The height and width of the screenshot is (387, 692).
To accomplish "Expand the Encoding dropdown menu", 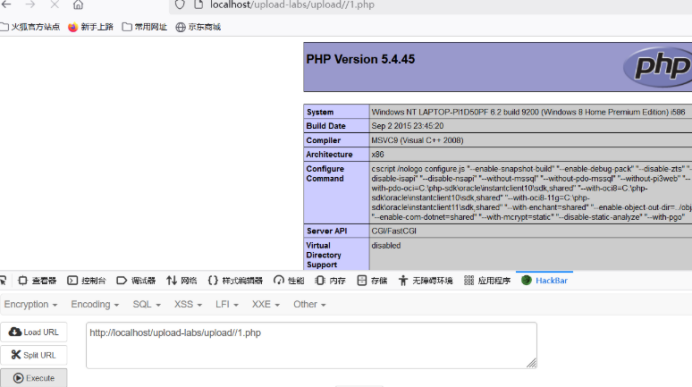I will coord(94,304).
